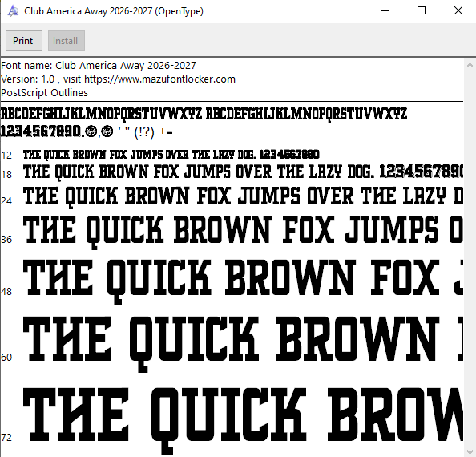
Task: Maximize the font viewer window
Action: pyautogui.click(x=422, y=11)
